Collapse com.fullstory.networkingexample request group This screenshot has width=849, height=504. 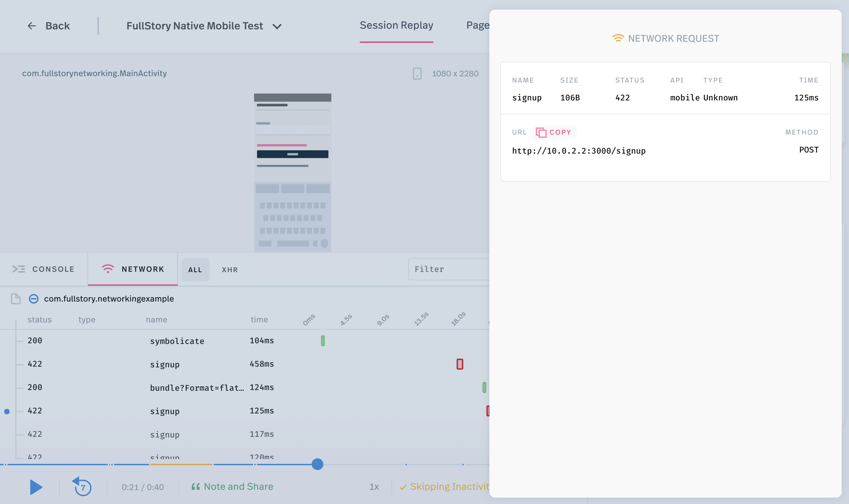34,299
